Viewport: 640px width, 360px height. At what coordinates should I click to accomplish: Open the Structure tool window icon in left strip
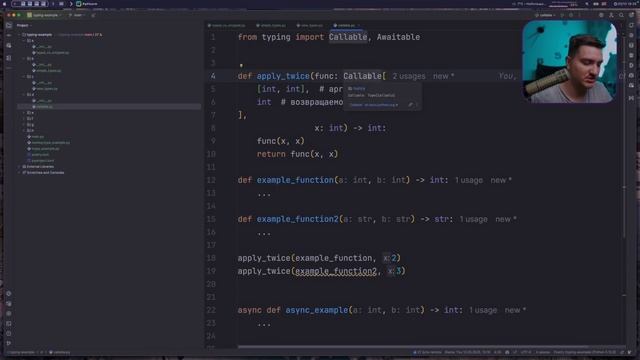[x=9, y=58]
